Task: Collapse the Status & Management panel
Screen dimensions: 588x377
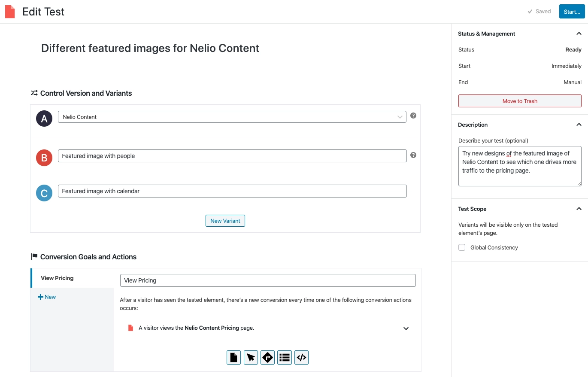Action: click(579, 33)
